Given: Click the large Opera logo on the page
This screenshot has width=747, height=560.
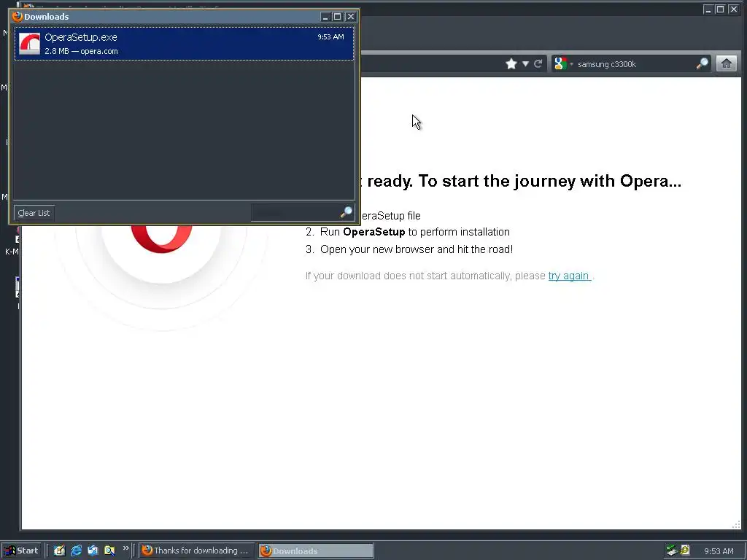Looking at the screenshot, I should click(x=161, y=238).
